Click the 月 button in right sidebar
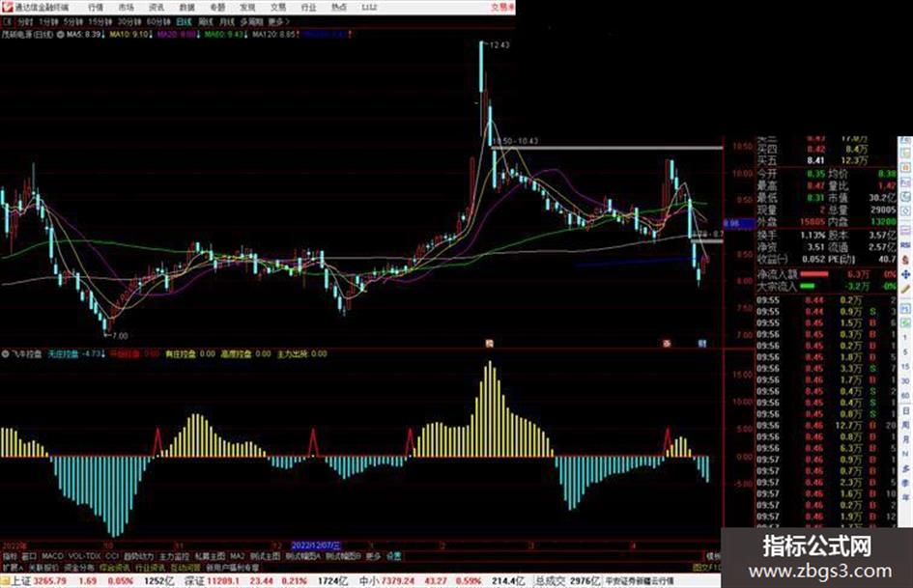This screenshot has width=913, height=588. point(905,440)
